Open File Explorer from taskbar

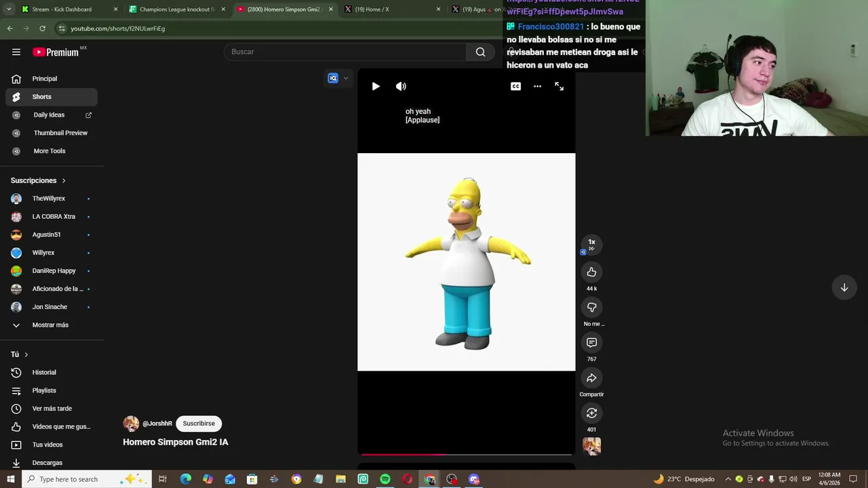click(x=340, y=479)
